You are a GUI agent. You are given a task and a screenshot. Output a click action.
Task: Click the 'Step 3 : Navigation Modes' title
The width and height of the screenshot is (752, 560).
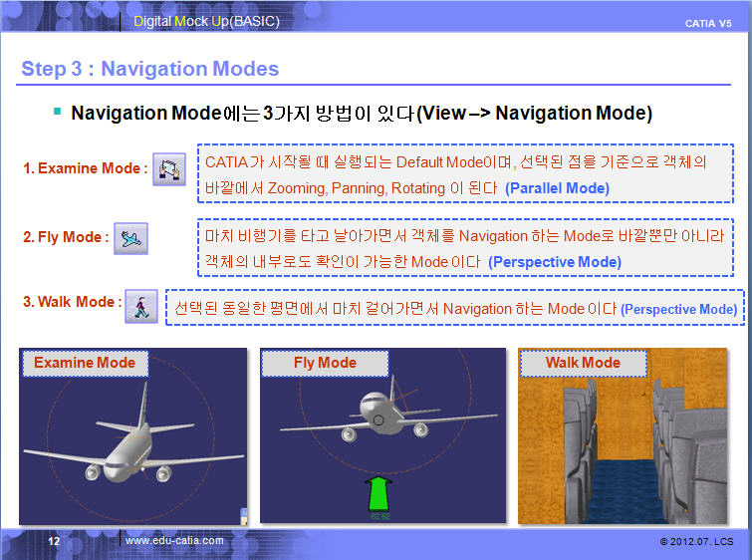click(x=150, y=69)
